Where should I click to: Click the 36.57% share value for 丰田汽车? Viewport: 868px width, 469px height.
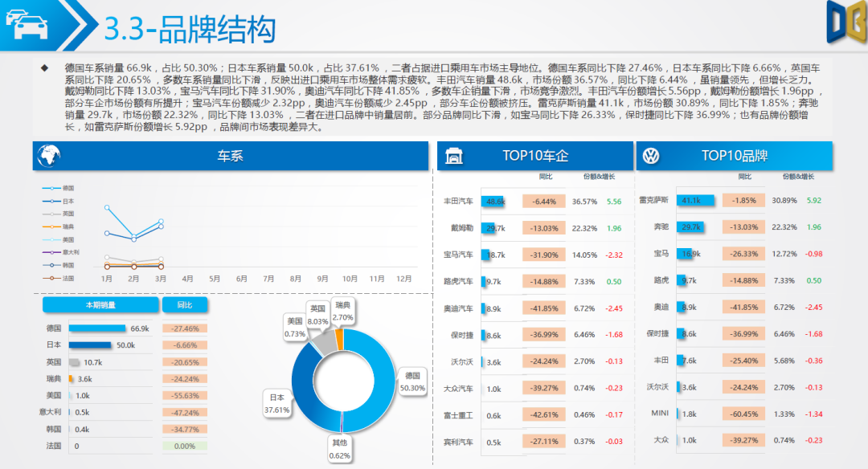click(x=584, y=202)
